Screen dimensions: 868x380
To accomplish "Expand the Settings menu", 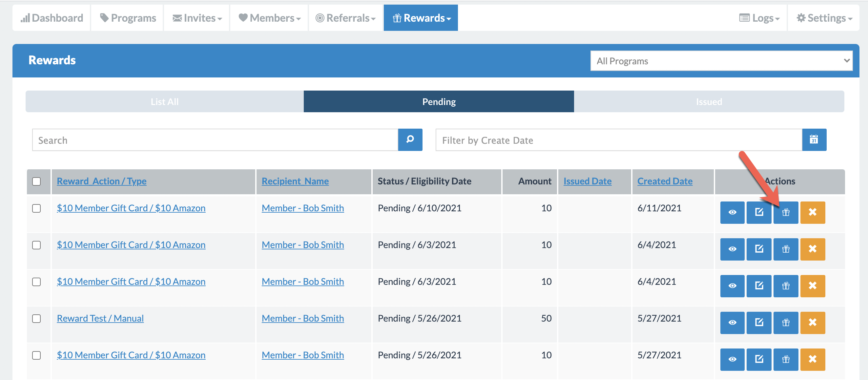I will [x=824, y=18].
